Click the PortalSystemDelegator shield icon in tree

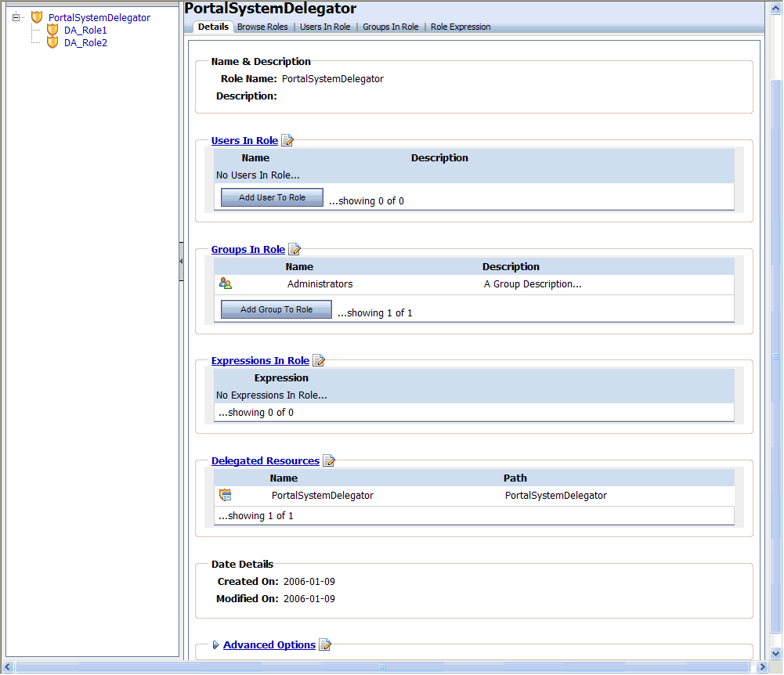[37, 17]
